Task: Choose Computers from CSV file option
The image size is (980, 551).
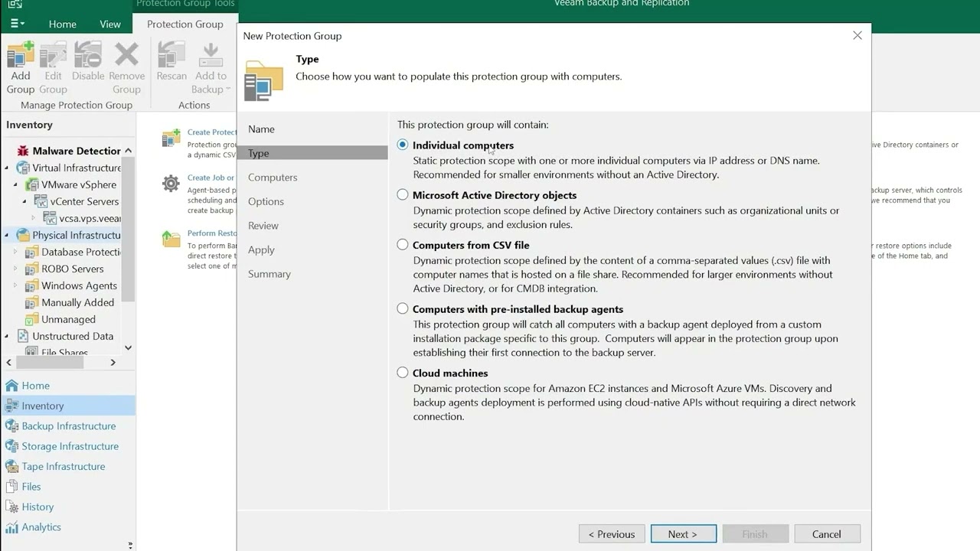Action: click(403, 245)
